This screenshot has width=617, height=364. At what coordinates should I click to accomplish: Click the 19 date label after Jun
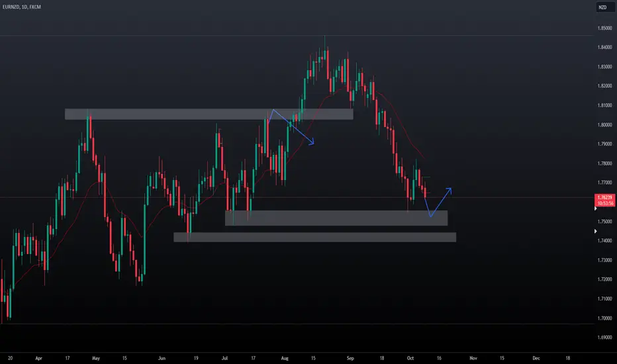196,358
